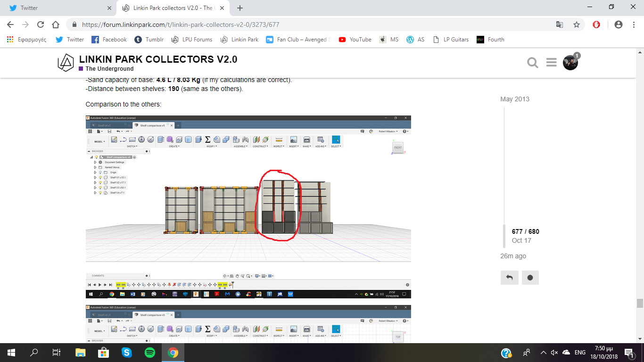Open the Linkin Park bookmark
The width and height of the screenshot is (644, 362).
(240, 40)
